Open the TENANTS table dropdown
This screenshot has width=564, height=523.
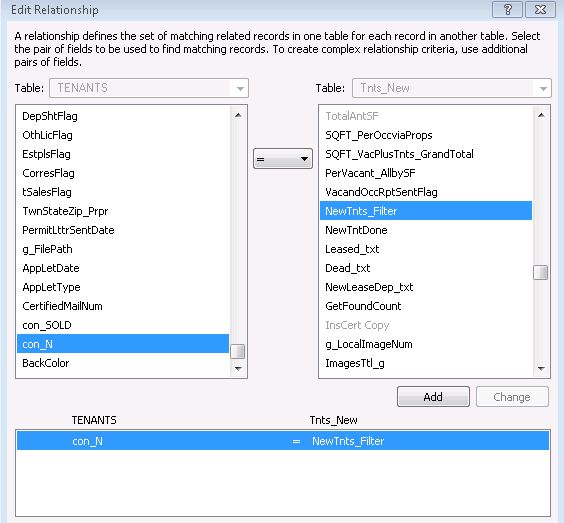click(x=149, y=88)
